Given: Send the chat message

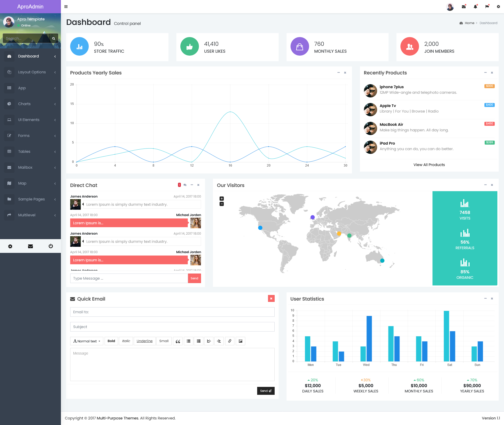Looking at the screenshot, I should [x=194, y=278].
